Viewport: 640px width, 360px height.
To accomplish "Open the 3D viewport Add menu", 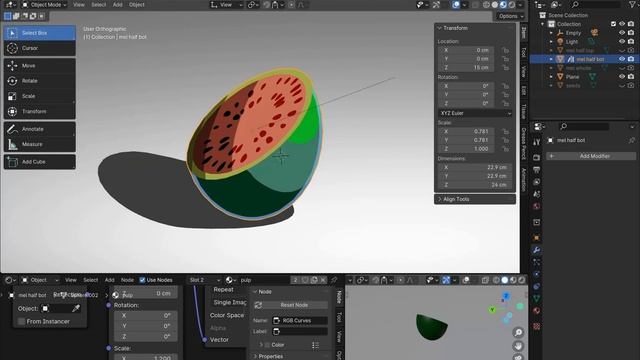I will 118,5.
